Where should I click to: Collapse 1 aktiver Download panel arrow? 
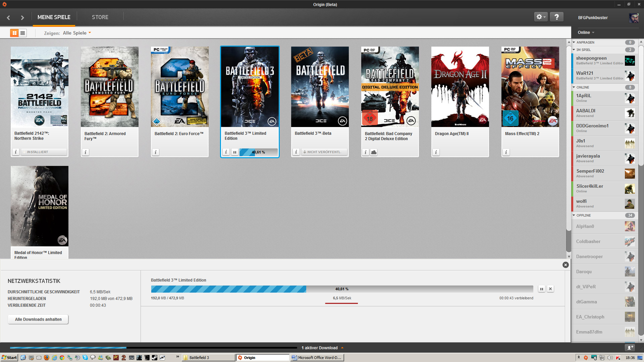coord(342,348)
